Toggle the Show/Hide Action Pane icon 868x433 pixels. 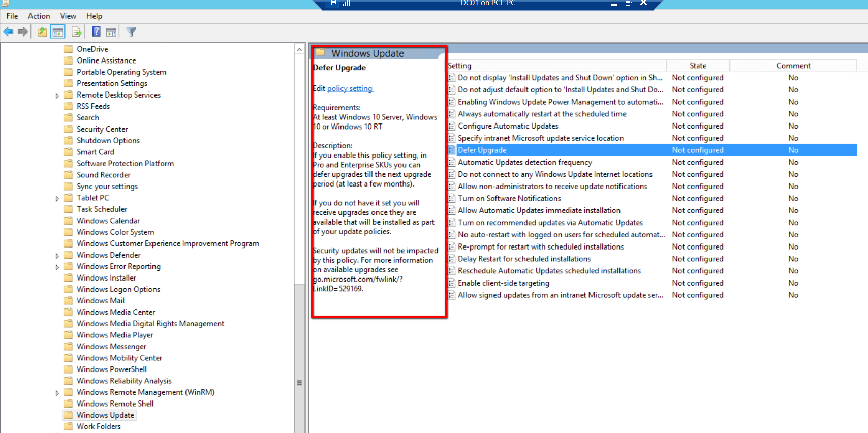pos(111,32)
